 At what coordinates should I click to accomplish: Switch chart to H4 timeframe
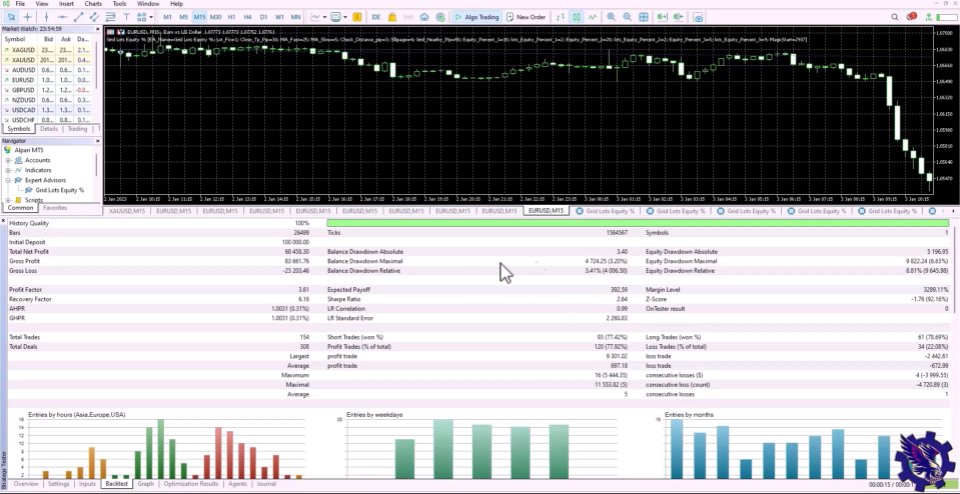pyautogui.click(x=247, y=17)
